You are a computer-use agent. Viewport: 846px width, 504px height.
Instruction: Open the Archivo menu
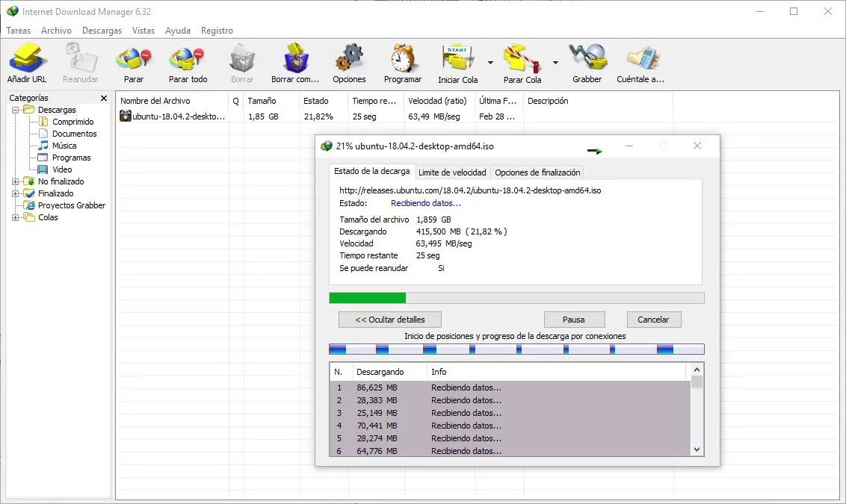(56, 31)
